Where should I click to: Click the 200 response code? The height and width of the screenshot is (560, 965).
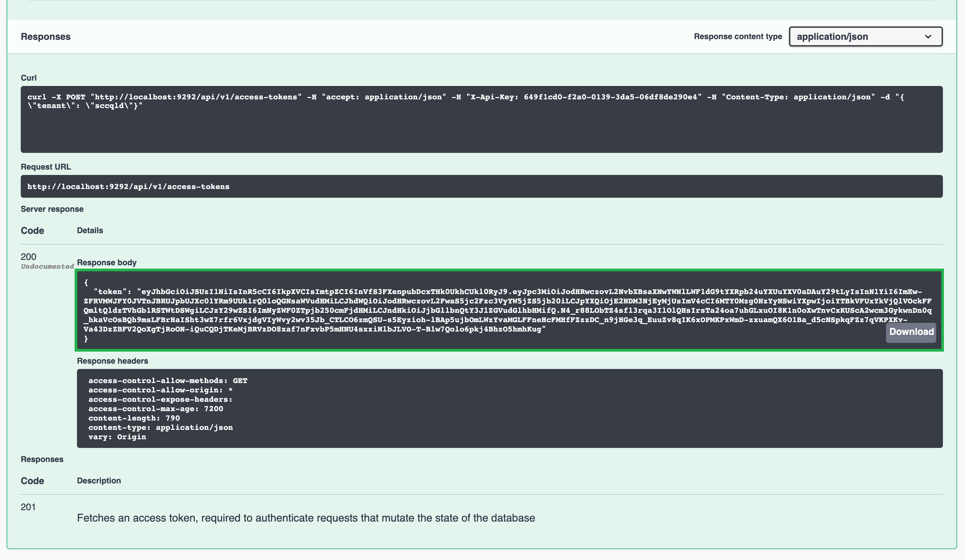pos(28,257)
